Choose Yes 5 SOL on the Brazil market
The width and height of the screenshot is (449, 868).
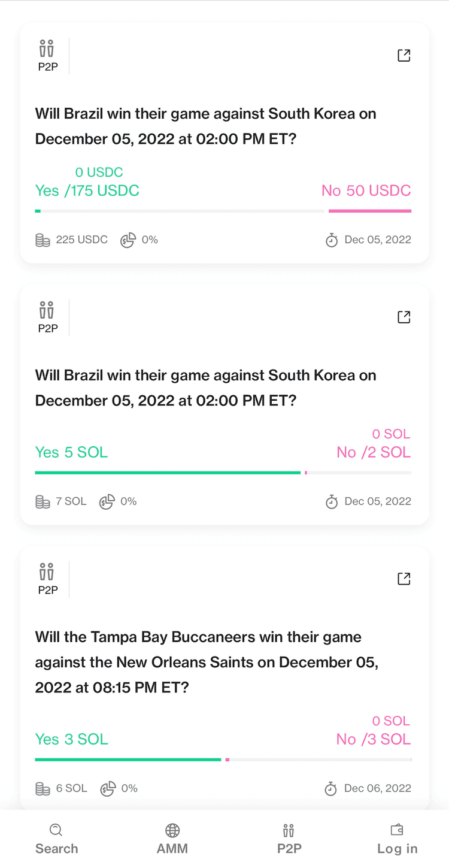pyautogui.click(x=72, y=452)
